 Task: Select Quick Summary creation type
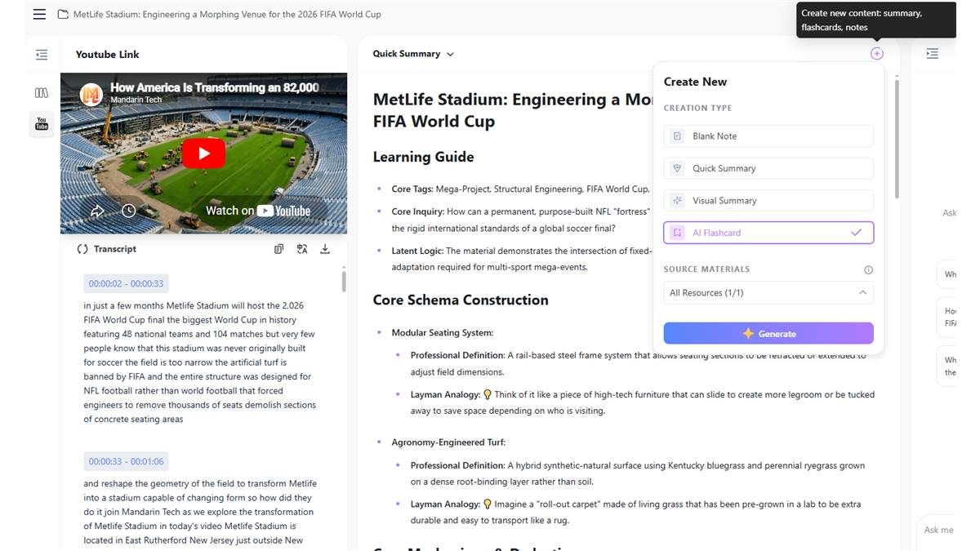pyautogui.click(x=768, y=168)
